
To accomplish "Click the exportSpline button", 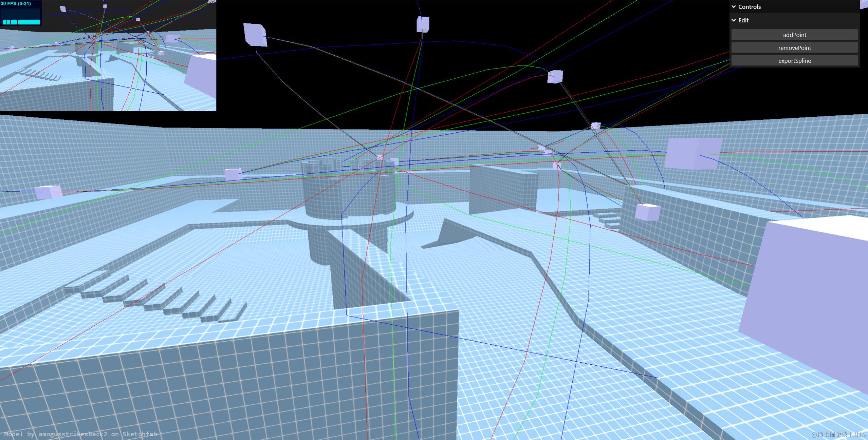I will click(x=794, y=61).
